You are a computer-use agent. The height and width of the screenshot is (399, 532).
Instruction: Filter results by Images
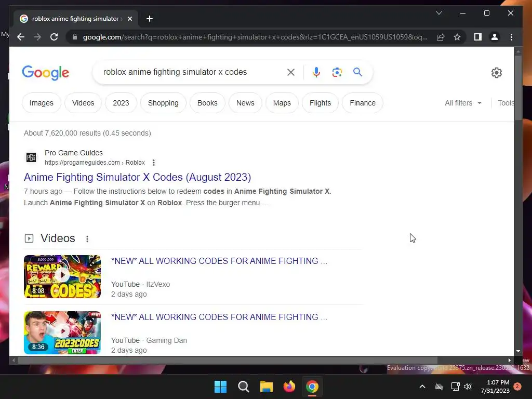pos(42,103)
